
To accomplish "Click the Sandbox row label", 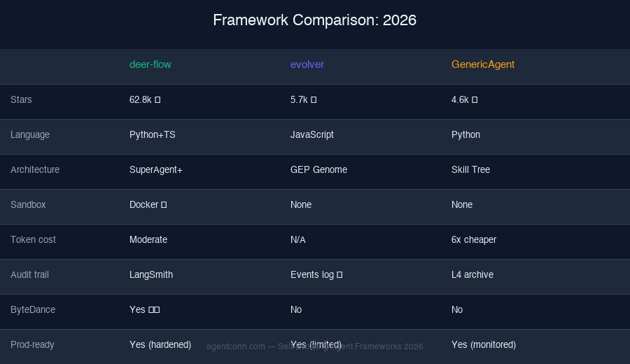I will (x=28, y=204).
